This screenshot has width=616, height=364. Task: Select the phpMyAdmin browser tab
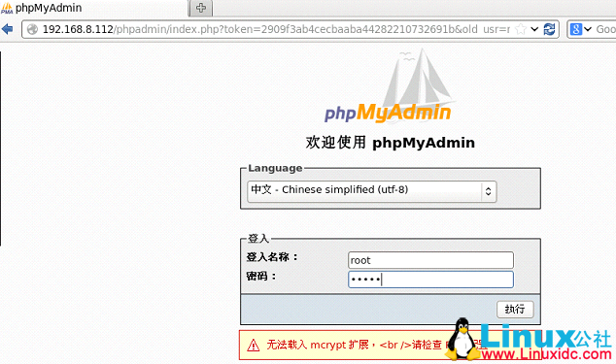coord(94,8)
